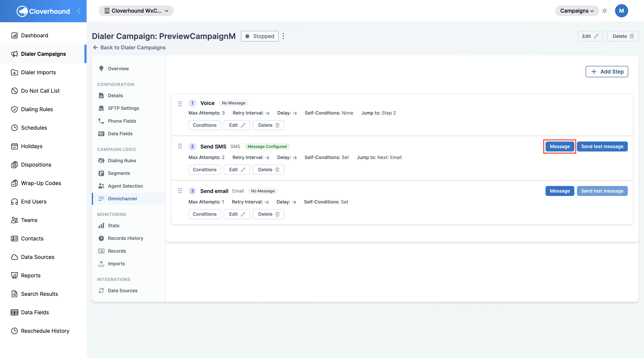This screenshot has height=358, width=644.
Task: Click the Dashboard icon in sidebar
Action: click(14, 36)
